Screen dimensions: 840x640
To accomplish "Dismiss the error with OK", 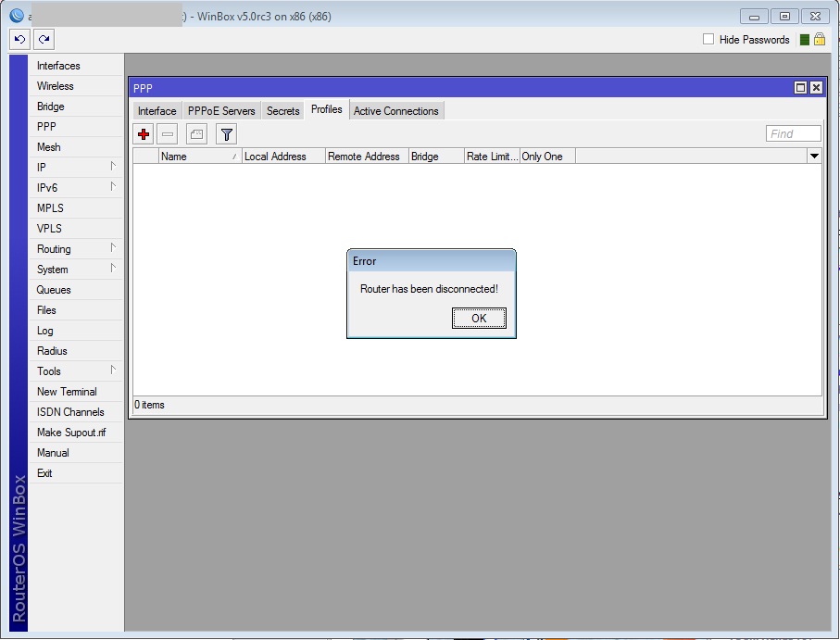I will [479, 318].
